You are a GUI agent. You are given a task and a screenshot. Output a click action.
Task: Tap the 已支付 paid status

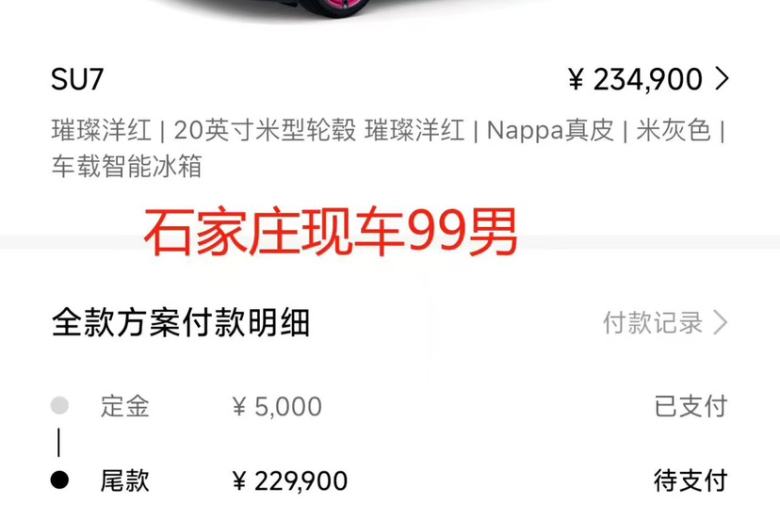pos(691,406)
